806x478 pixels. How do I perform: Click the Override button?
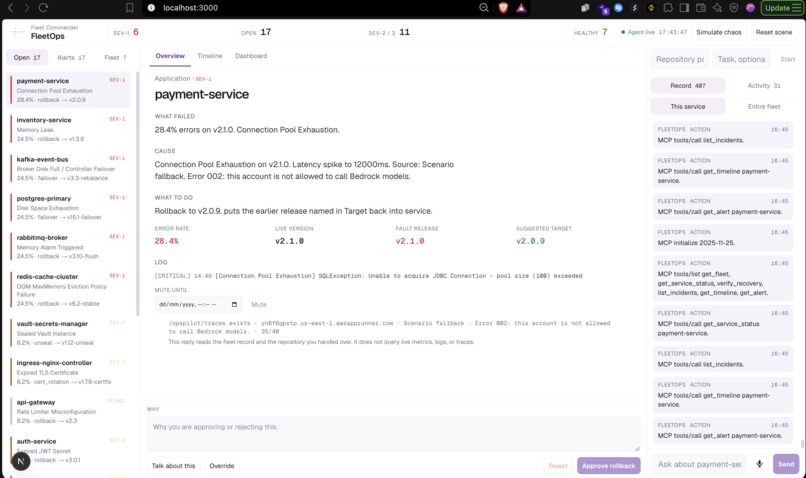222,466
